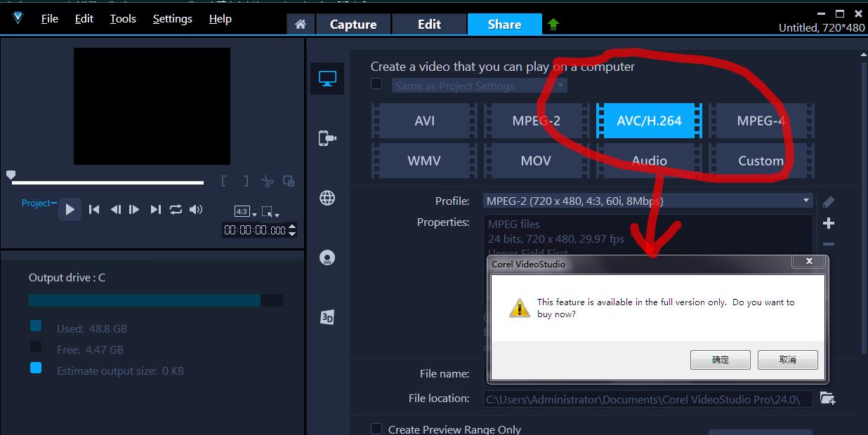The height and width of the screenshot is (435, 868).
Task: Choose the MPEG-4 format button
Action: click(761, 121)
